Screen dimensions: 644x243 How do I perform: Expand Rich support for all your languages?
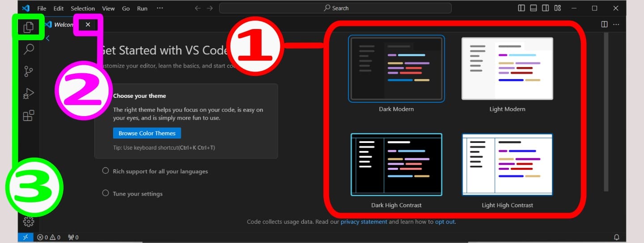tap(160, 172)
